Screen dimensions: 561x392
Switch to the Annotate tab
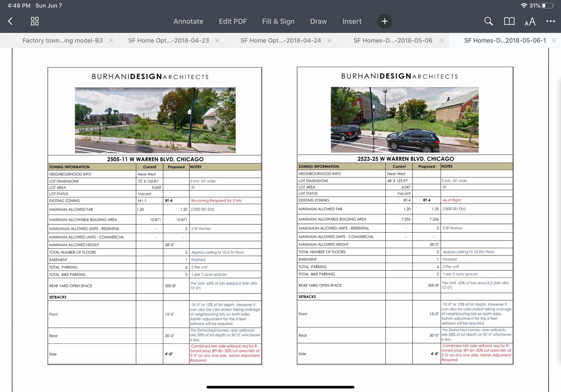click(x=188, y=21)
